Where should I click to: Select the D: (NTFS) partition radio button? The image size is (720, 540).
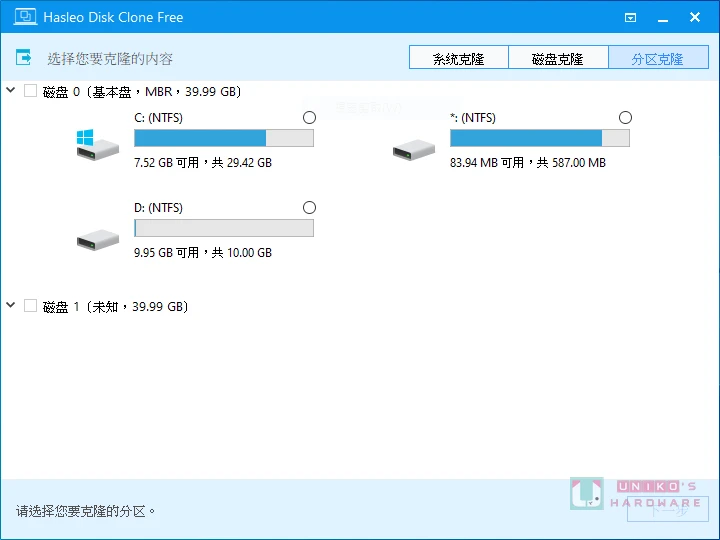(x=309, y=208)
